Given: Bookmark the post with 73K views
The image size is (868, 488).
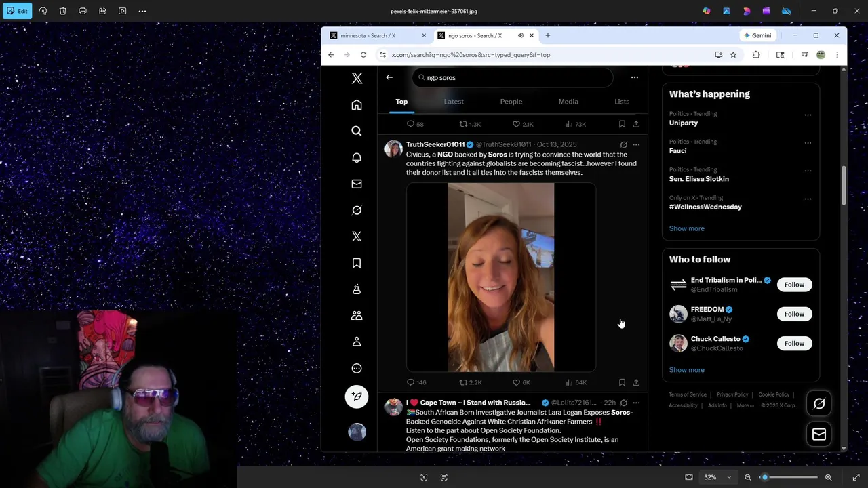Looking at the screenshot, I should (622, 124).
